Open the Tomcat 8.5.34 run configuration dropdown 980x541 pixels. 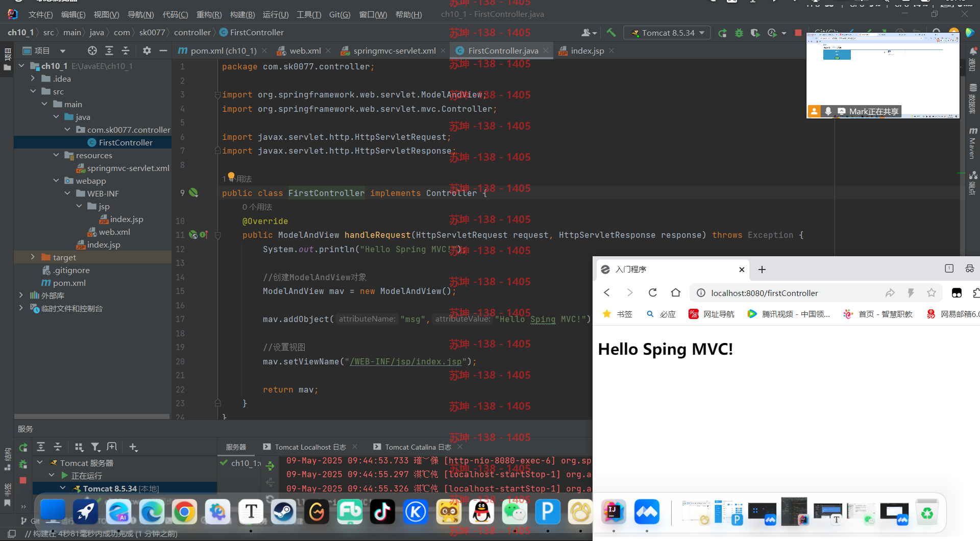click(667, 33)
